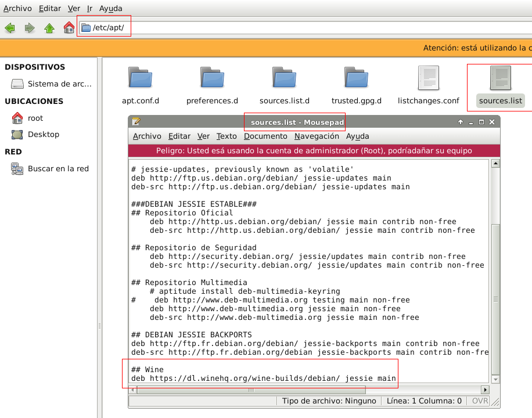Open file manager Ver menu
This screenshot has width=532, height=418.
(74, 9)
